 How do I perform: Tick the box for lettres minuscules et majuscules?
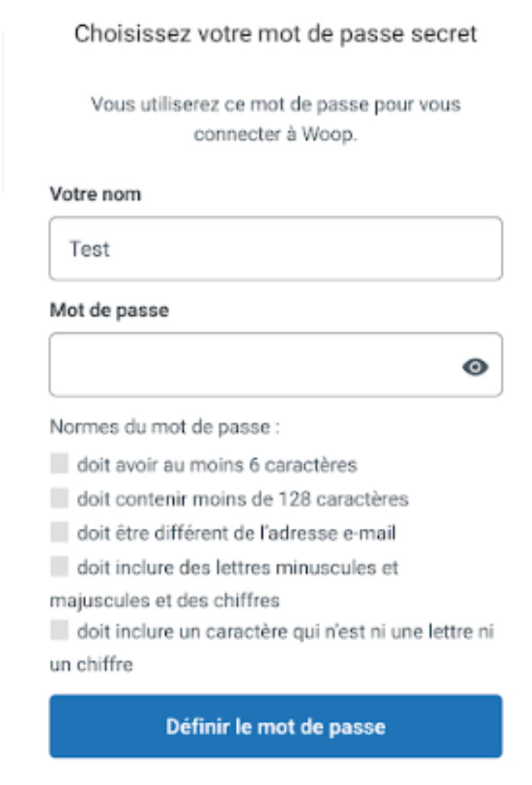click(59, 566)
